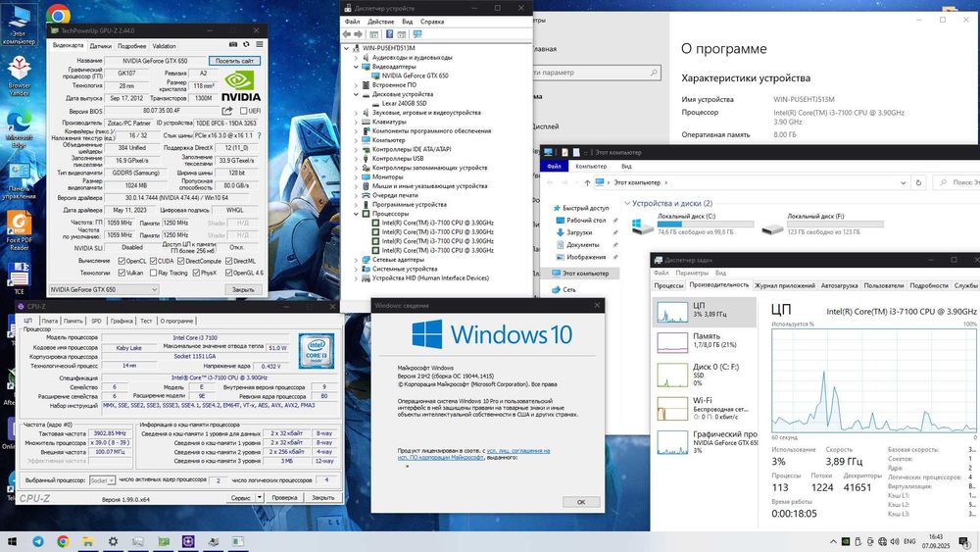
Task: Toggle the OpenCL checkbox
Action: 122,261
